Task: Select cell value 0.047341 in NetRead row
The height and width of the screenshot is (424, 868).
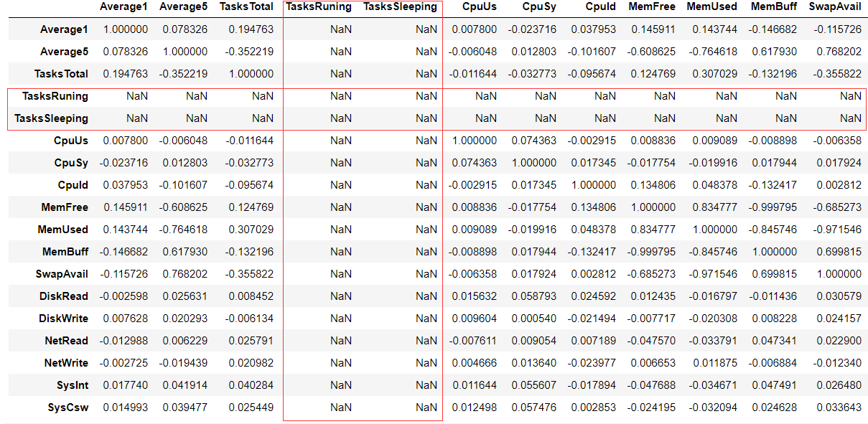Action: [774, 341]
